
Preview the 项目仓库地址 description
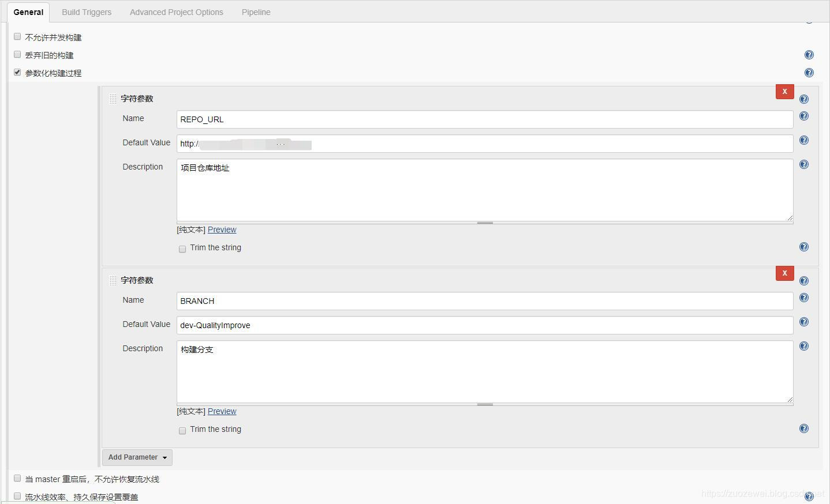[x=222, y=230]
